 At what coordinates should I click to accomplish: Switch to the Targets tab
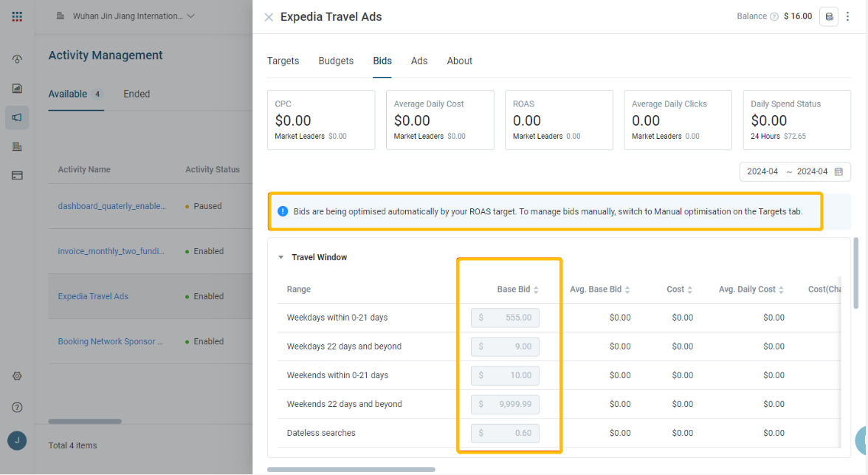283,61
